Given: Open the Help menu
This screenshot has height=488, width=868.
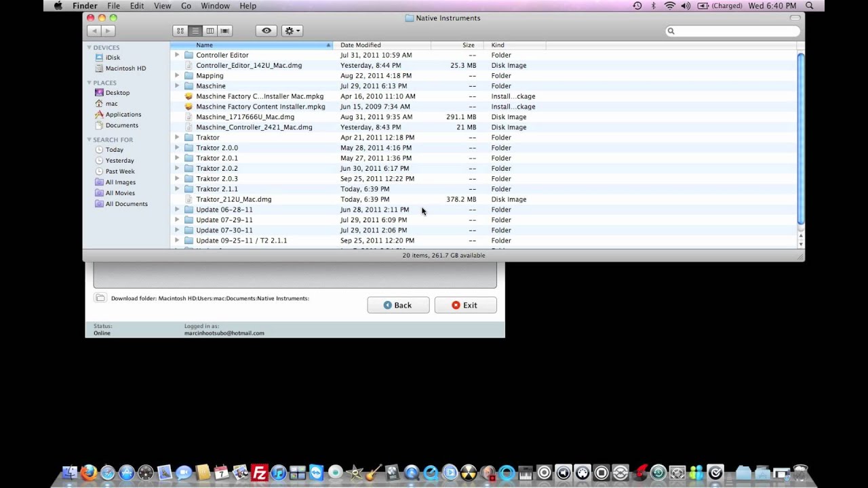Looking at the screenshot, I should (248, 5).
